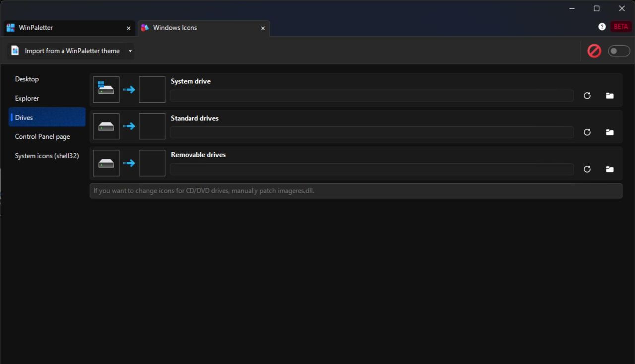
Task: Click the System drive path input field
Action: click(371, 95)
